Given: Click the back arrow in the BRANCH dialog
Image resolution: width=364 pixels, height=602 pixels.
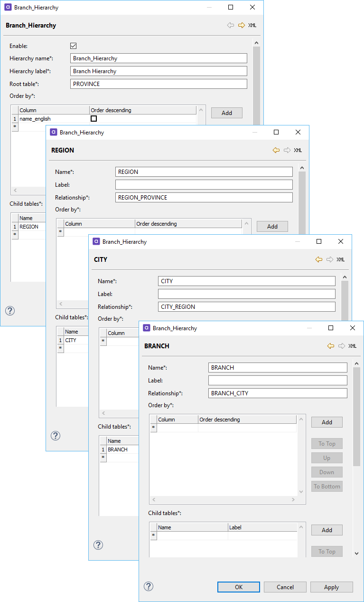Looking at the screenshot, I should [331, 346].
